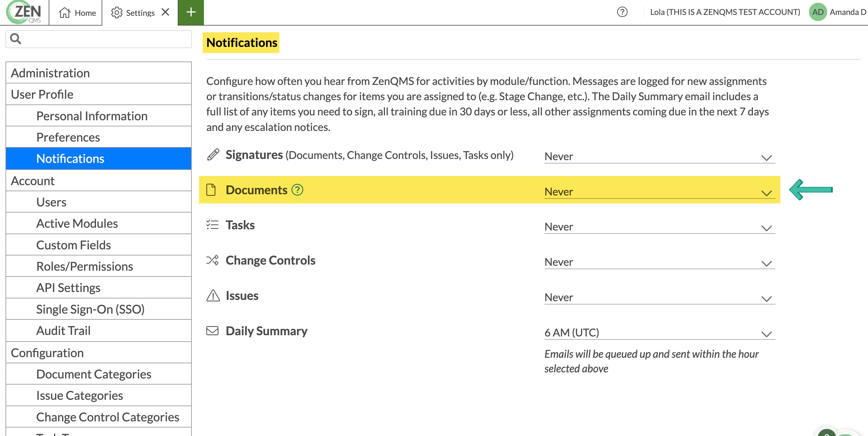Click in the settings search field
Viewport: 868px width, 436px height.
(x=98, y=39)
